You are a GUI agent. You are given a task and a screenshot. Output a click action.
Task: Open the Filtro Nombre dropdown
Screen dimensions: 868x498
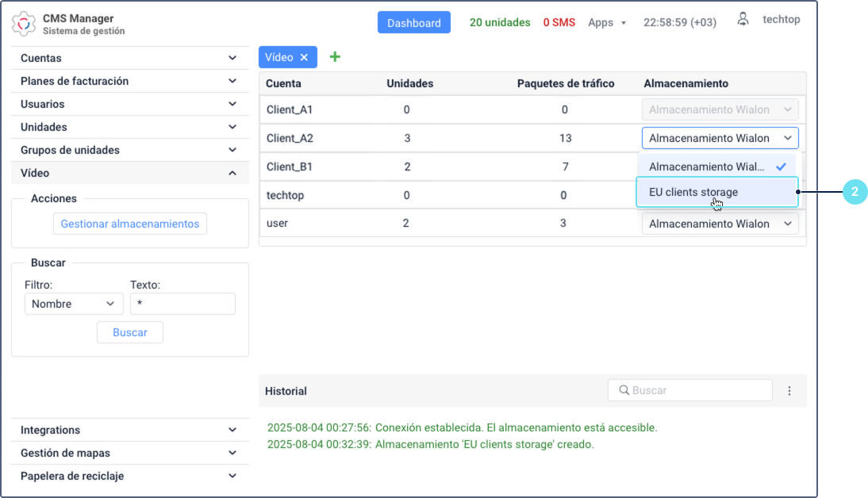74,304
